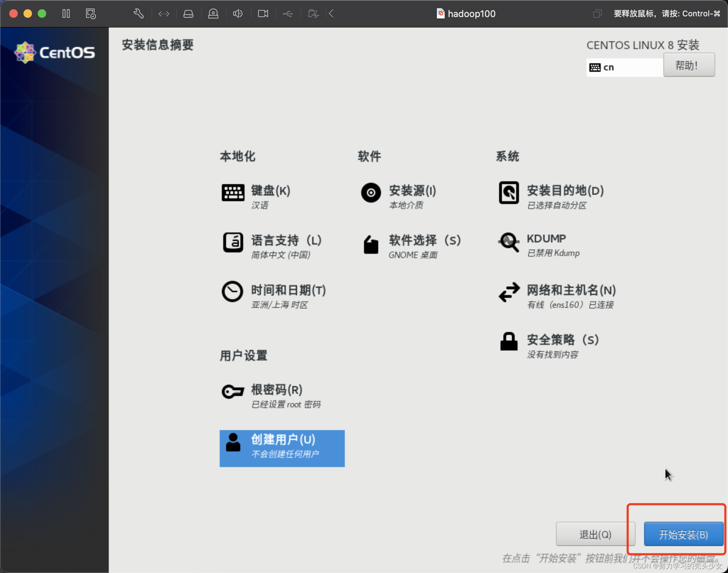Viewport: 728px width, 573px height.
Task: Open 安装目的地(D) installation destination
Action: pos(566,191)
